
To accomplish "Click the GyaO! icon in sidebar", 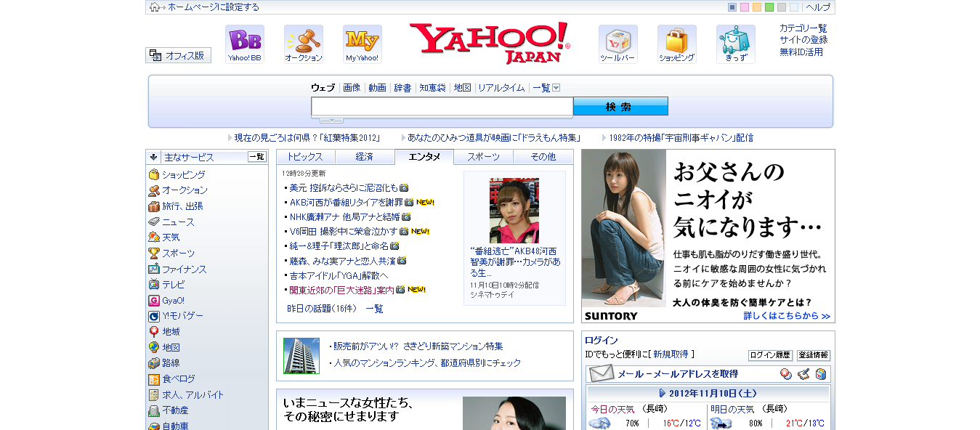I will click(154, 300).
